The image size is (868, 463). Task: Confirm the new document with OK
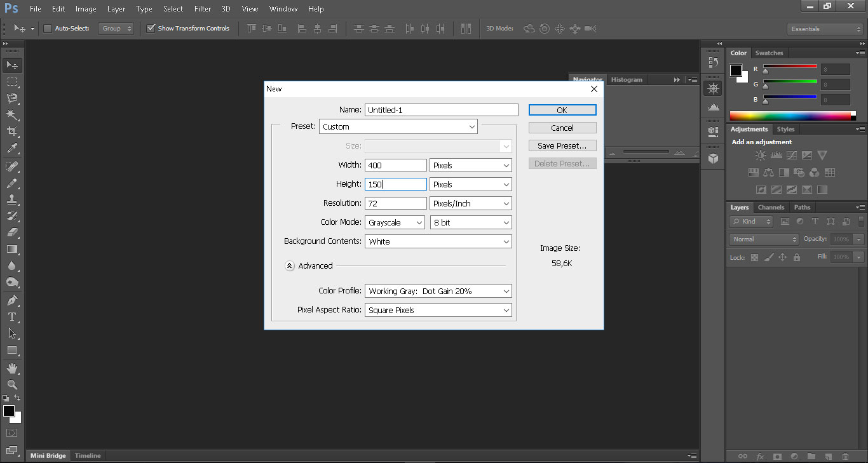[562, 110]
